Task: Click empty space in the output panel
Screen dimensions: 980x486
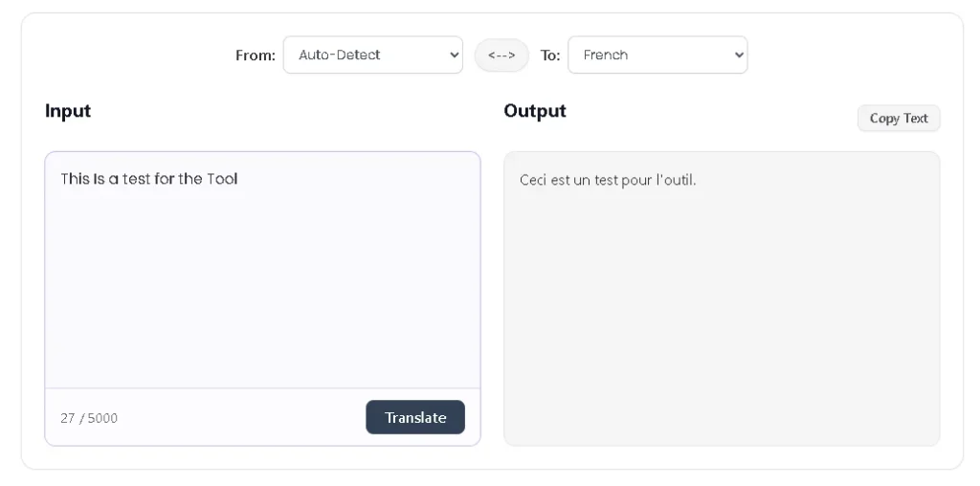Action: pyautogui.click(x=722, y=325)
